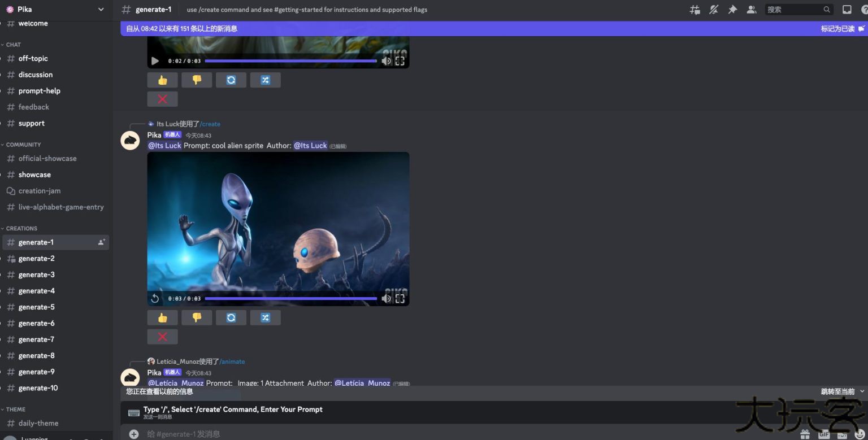Replay the alien sprite video
This screenshot has height=440, width=868.
[x=155, y=298]
